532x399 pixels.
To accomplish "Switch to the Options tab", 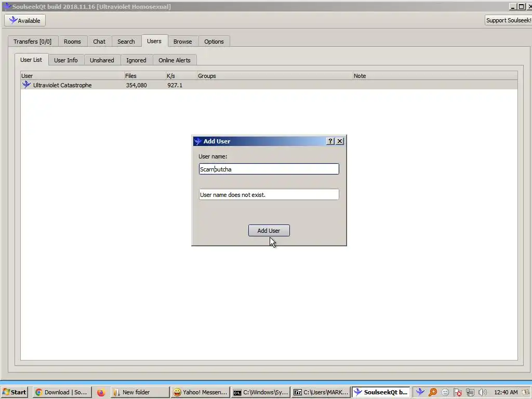I will tap(214, 42).
